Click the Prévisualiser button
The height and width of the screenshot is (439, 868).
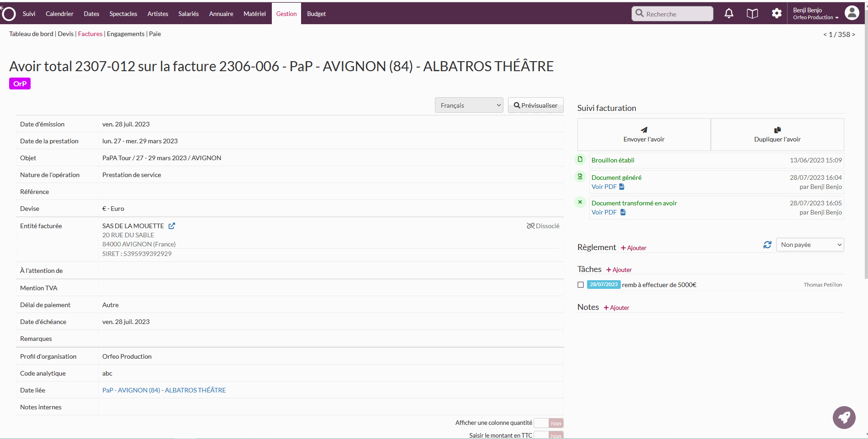click(x=535, y=105)
